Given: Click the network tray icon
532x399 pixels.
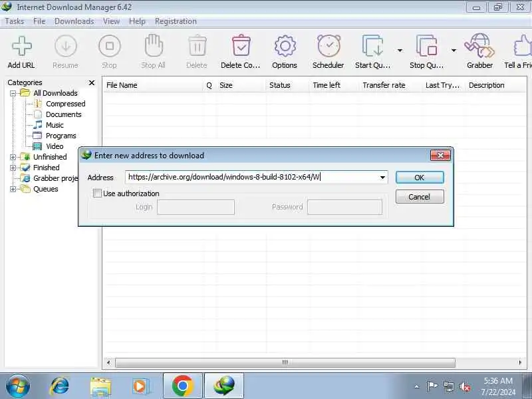Looking at the screenshot, I should 448,386.
